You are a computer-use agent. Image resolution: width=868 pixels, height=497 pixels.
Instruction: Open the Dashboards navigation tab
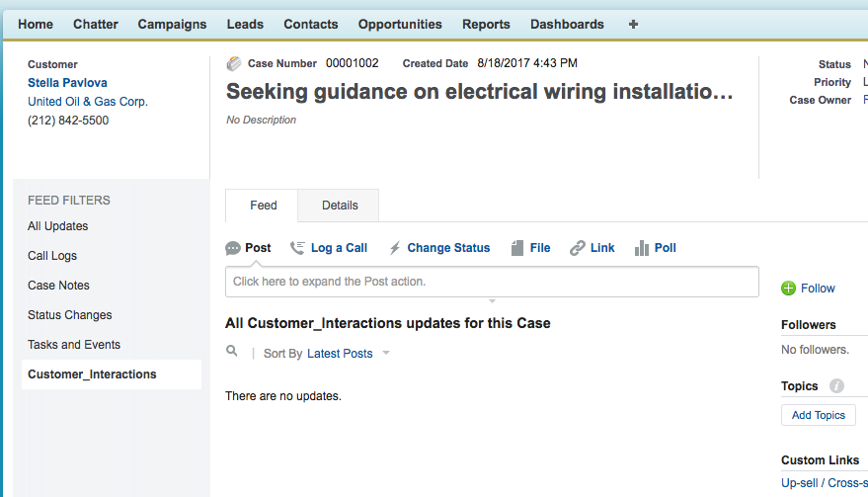point(567,24)
